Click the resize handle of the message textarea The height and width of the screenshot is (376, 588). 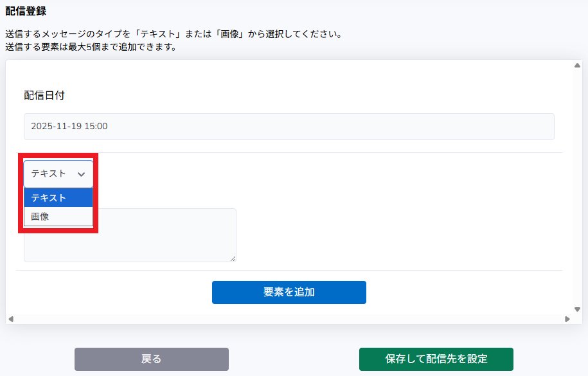(233, 258)
